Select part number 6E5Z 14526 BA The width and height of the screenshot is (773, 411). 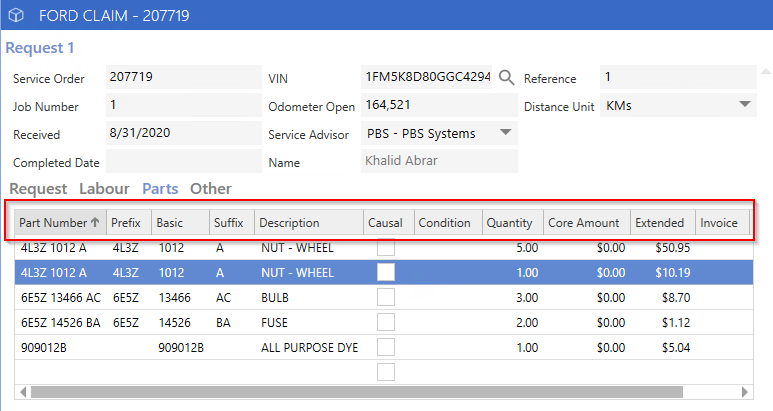point(61,323)
